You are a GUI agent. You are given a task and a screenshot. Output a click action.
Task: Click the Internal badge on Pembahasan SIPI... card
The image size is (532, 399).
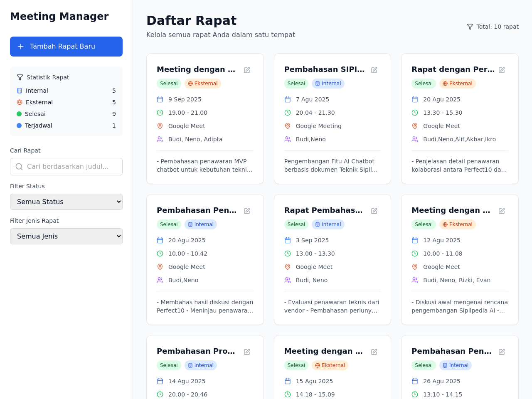(328, 84)
